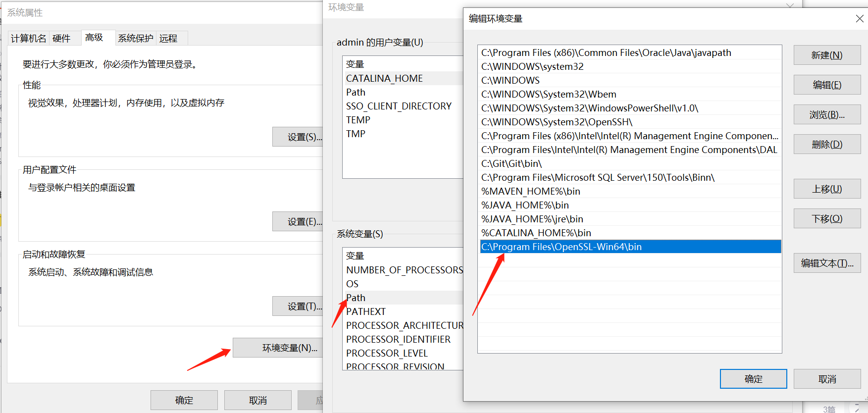The height and width of the screenshot is (413, 868).
Task: Select Path in the system variables list
Action: 356,298
